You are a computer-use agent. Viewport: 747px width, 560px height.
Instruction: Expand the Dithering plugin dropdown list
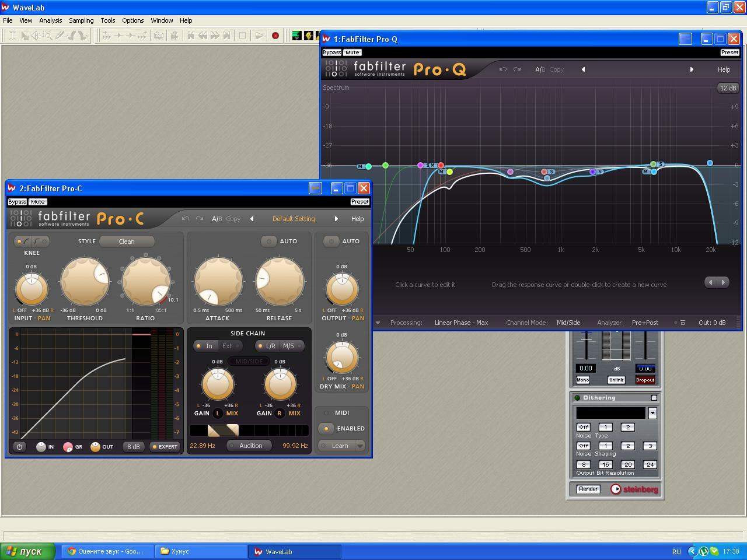(652, 413)
